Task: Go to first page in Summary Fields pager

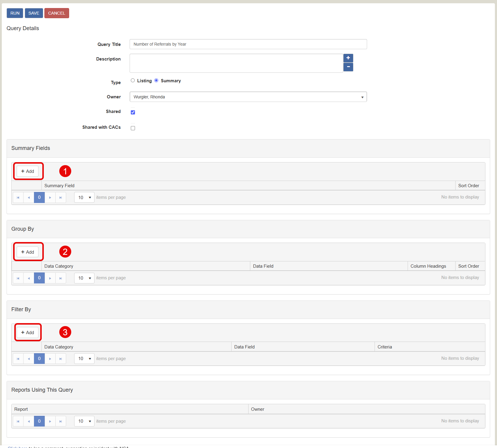Action: [x=18, y=197]
